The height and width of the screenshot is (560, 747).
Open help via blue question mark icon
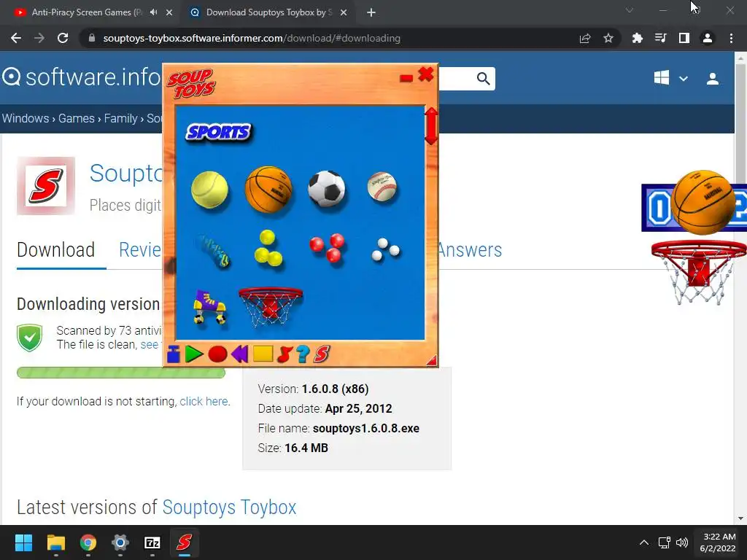[x=303, y=354]
